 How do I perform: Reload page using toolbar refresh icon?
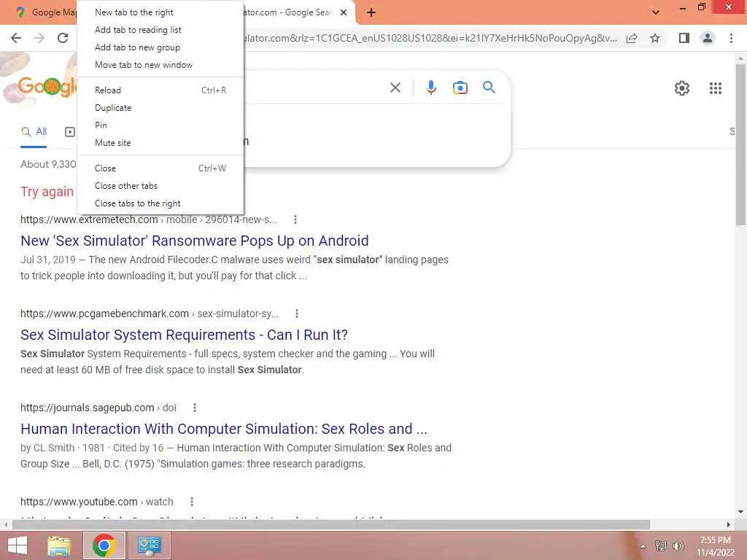click(63, 38)
